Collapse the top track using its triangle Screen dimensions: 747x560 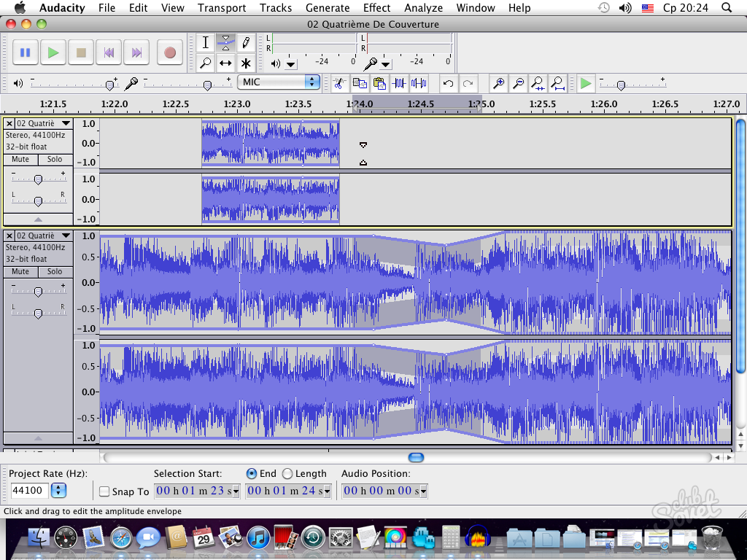(38, 219)
